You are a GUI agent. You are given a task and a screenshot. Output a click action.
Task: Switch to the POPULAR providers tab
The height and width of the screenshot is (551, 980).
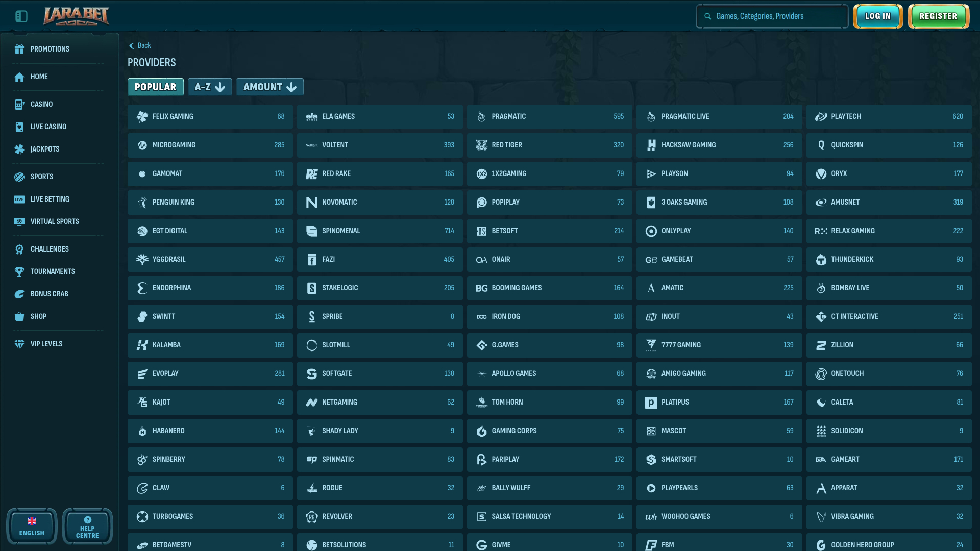click(x=155, y=87)
